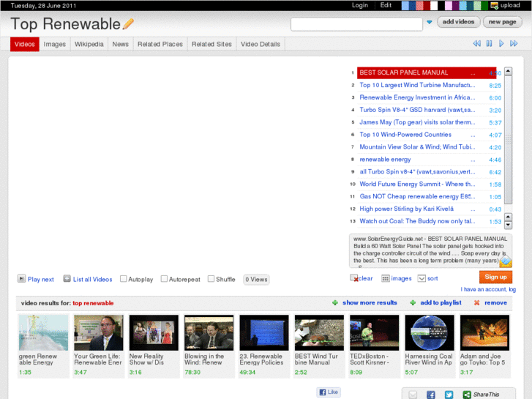The width and height of the screenshot is (532, 399).
Task: Click the clear playlist icon
Action: (x=354, y=278)
